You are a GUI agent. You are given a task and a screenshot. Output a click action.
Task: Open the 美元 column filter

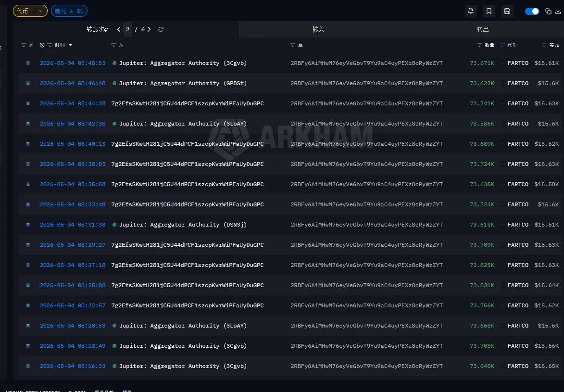tap(544, 45)
